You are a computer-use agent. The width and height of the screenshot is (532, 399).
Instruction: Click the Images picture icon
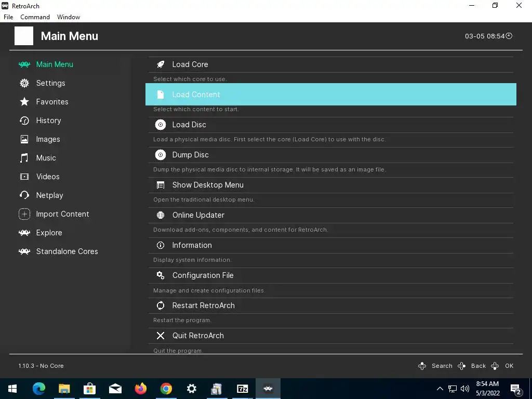(24, 139)
